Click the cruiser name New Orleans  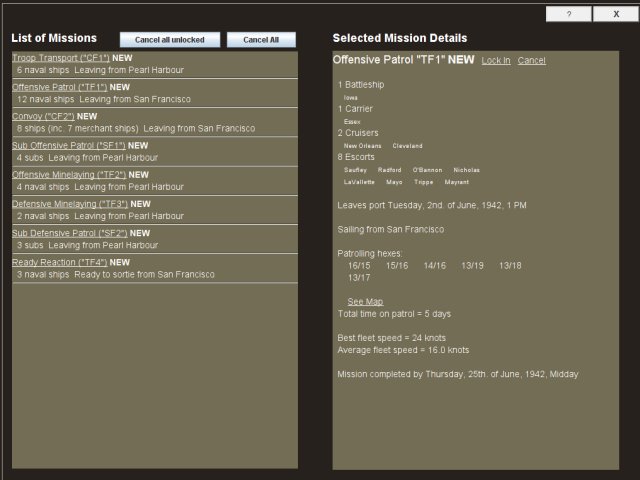pyautogui.click(x=362, y=146)
